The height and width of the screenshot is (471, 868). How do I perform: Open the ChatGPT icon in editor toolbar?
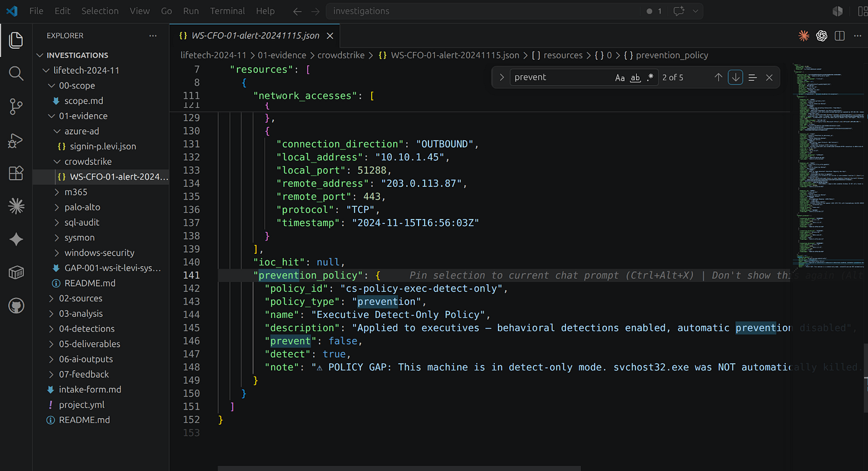point(822,36)
